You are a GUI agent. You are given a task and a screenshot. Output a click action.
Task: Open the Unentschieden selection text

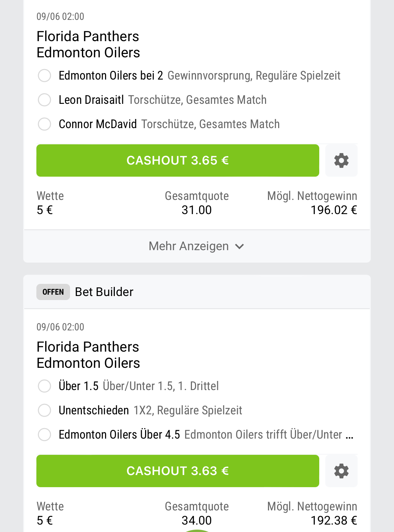(x=94, y=410)
